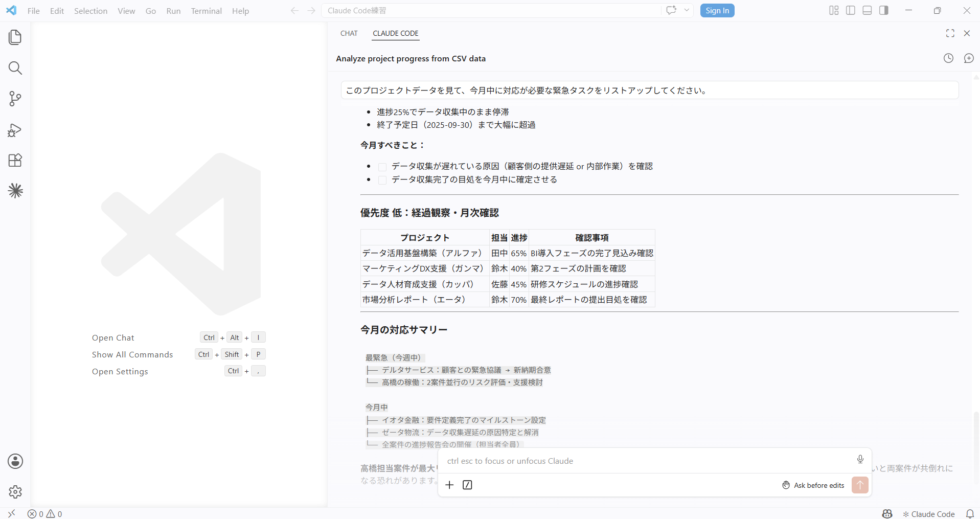
Task: Open the Run menu
Action: 173,11
